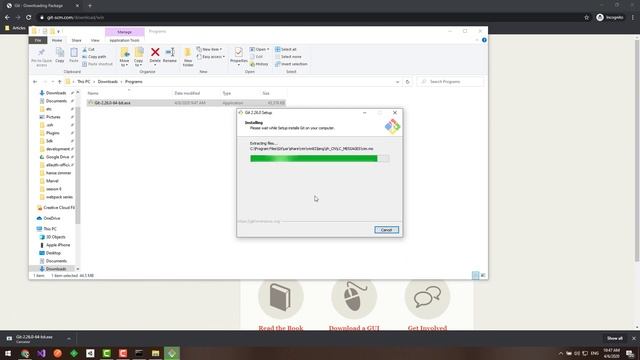Go up one folder level in Explorer
The height and width of the screenshot is (360, 640).
click(x=60, y=82)
